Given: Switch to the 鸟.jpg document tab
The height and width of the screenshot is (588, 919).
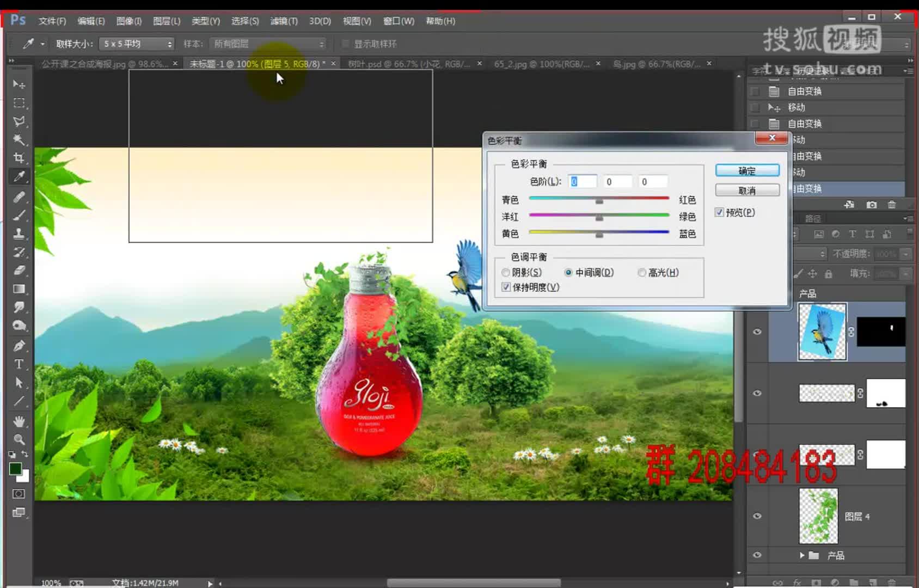Looking at the screenshot, I should click(x=659, y=63).
